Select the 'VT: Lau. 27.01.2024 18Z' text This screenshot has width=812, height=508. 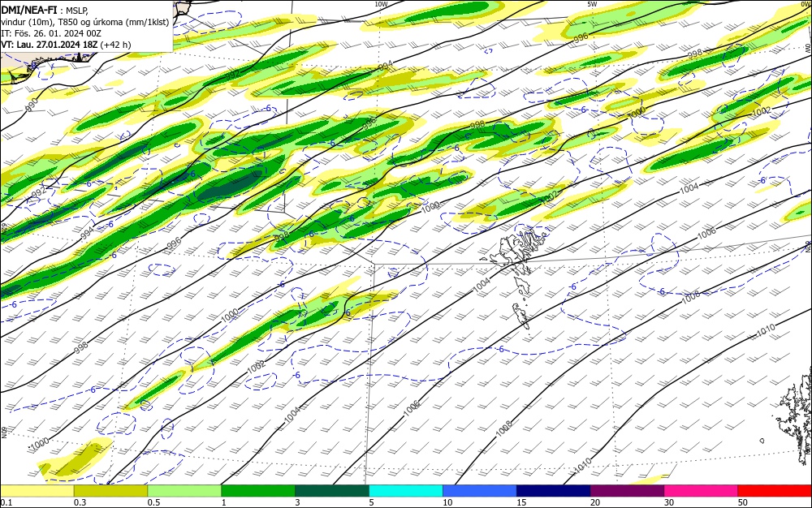pos(49,45)
